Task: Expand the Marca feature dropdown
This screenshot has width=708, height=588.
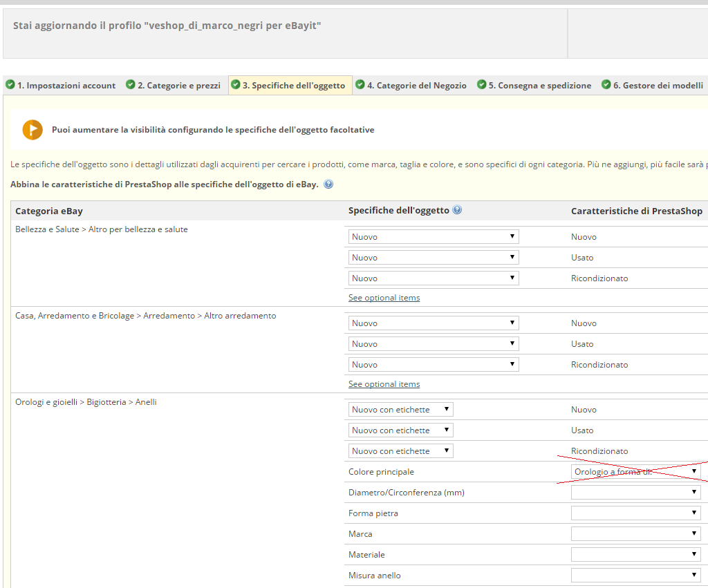Action: 636,534
